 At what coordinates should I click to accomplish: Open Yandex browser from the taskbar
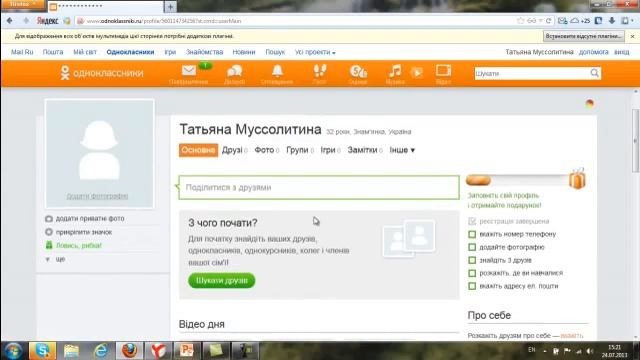(x=158, y=351)
